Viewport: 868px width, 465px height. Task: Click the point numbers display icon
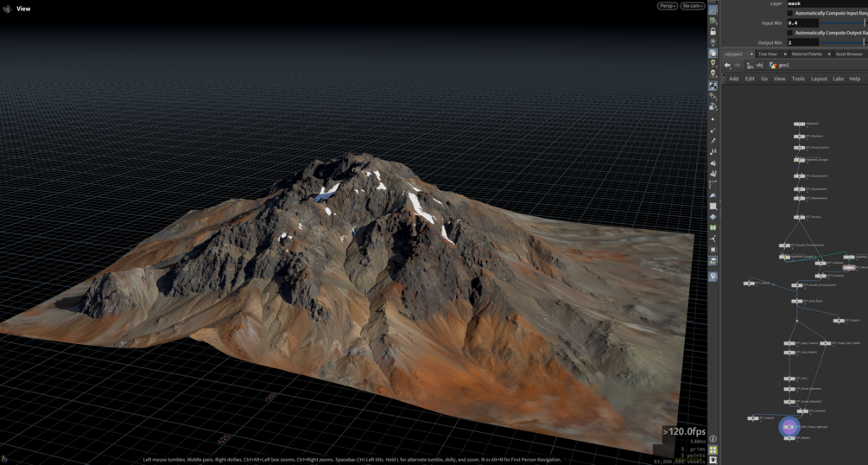click(713, 152)
